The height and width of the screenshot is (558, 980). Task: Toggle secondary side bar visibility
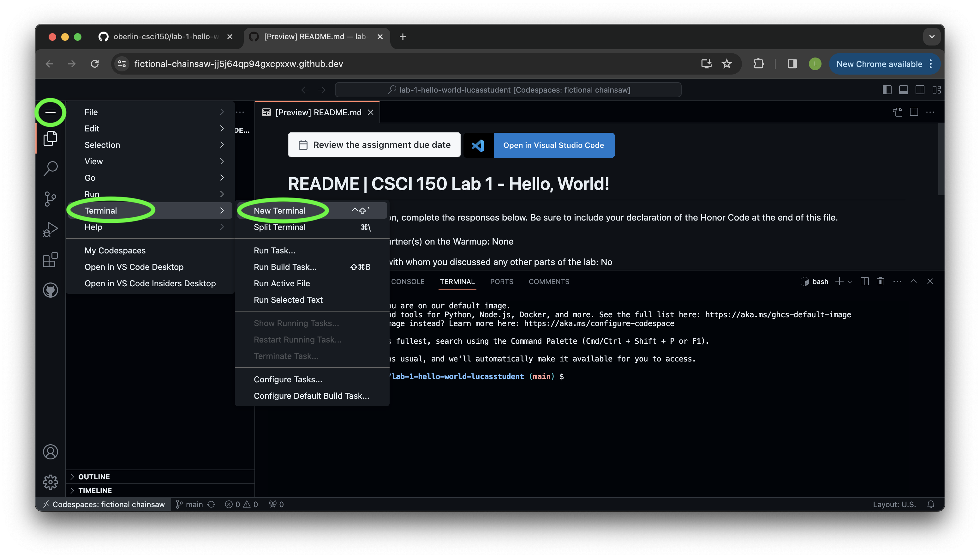tap(920, 90)
